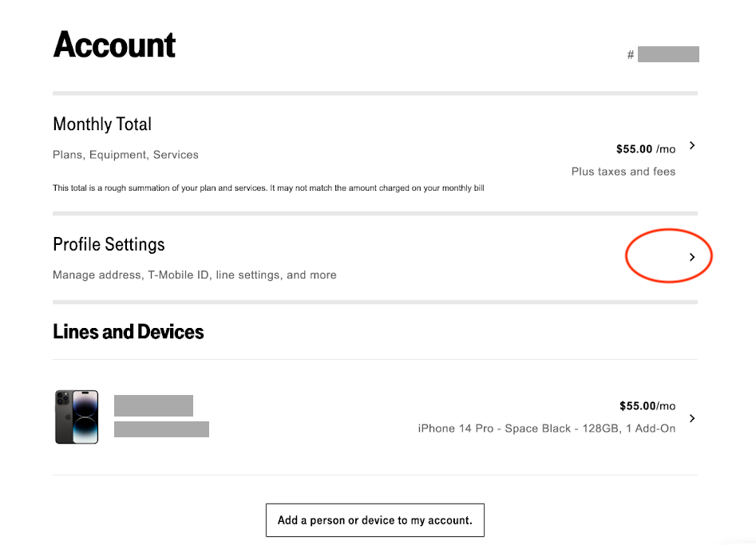Image resolution: width=756 pixels, height=545 pixels.
Task: Click the redacted account number at top right
Action: (668, 55)
